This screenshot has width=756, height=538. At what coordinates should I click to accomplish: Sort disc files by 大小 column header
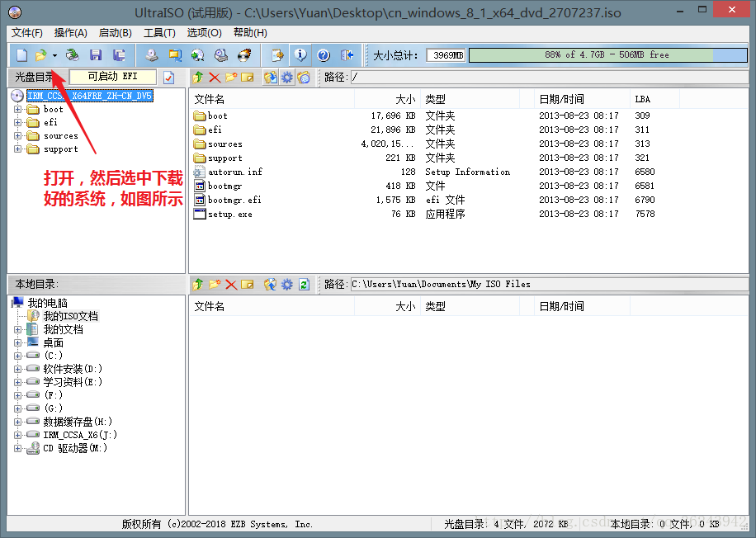(x=388, y=99)
